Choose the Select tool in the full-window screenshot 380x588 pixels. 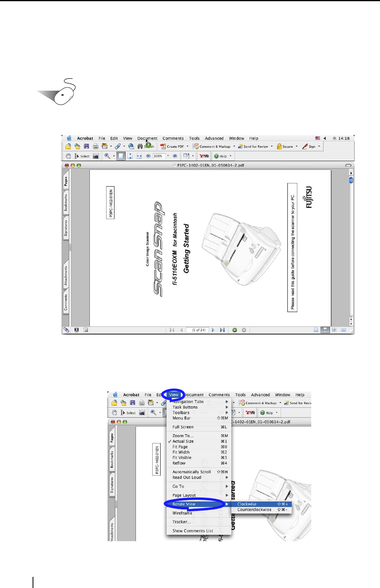click(82, 156)
